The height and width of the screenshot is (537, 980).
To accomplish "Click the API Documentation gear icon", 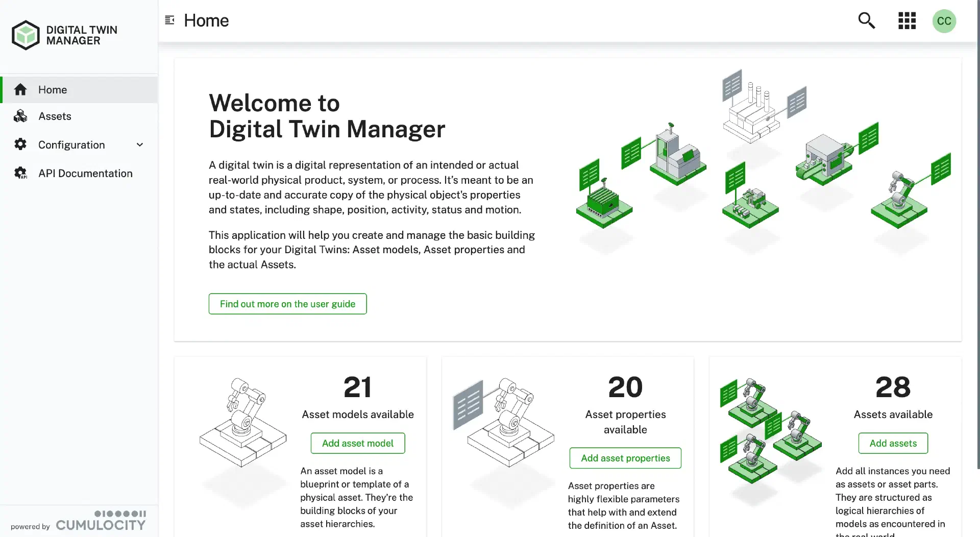I will 20,174.
